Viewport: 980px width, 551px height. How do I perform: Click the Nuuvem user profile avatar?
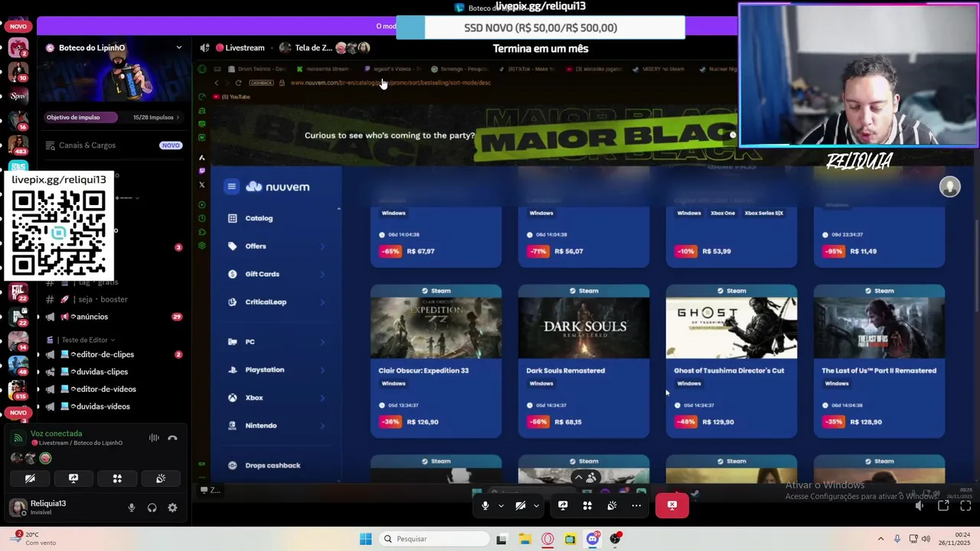[x=949, y=187]
